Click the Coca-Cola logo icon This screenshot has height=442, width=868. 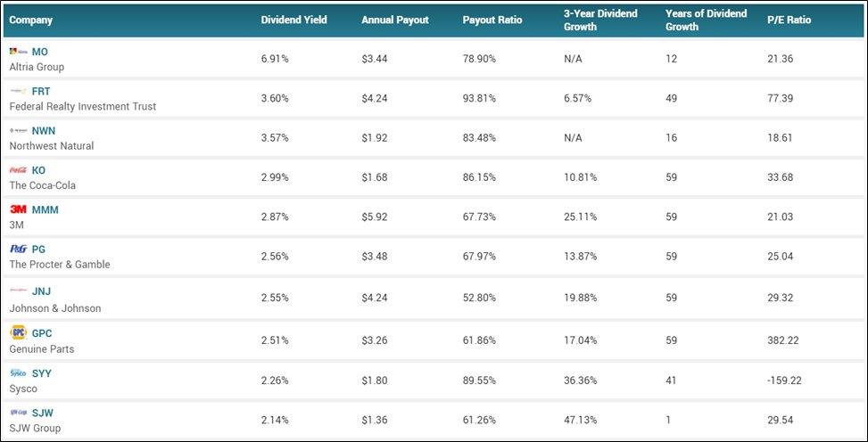pyautogui.click(x=18, y=170)
